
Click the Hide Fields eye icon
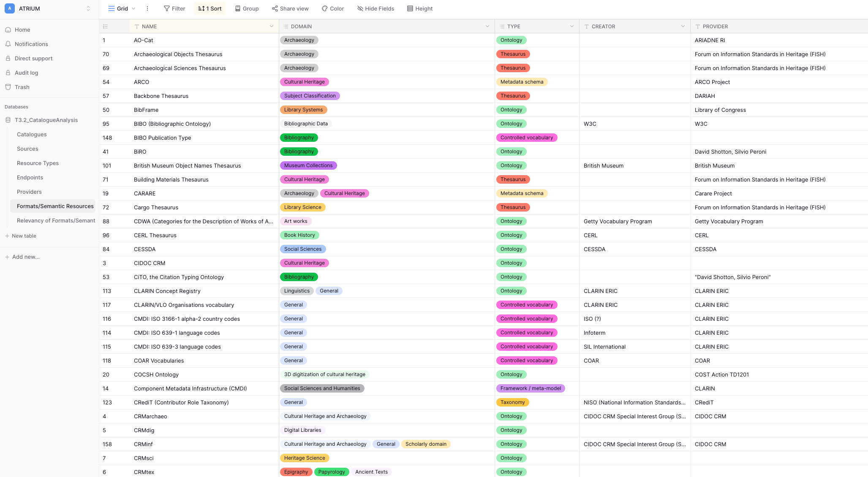[x=360, y=8]
